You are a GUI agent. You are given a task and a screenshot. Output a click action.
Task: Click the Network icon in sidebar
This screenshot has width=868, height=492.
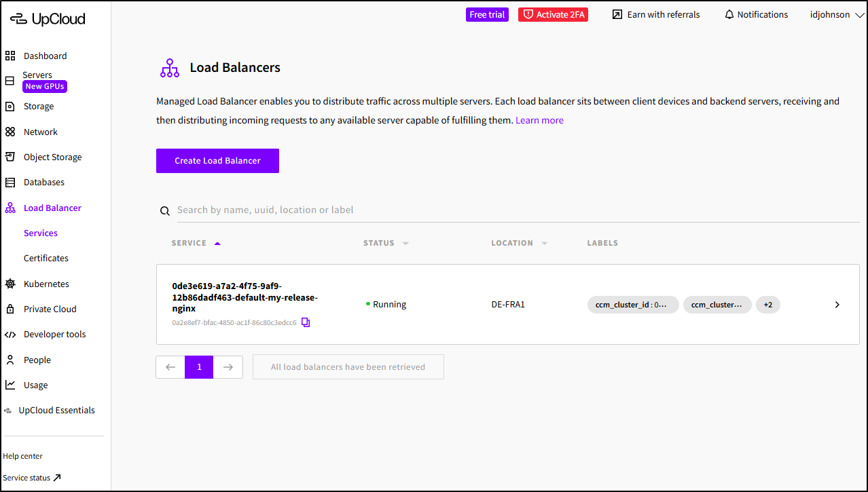click(x=10, y=132)
